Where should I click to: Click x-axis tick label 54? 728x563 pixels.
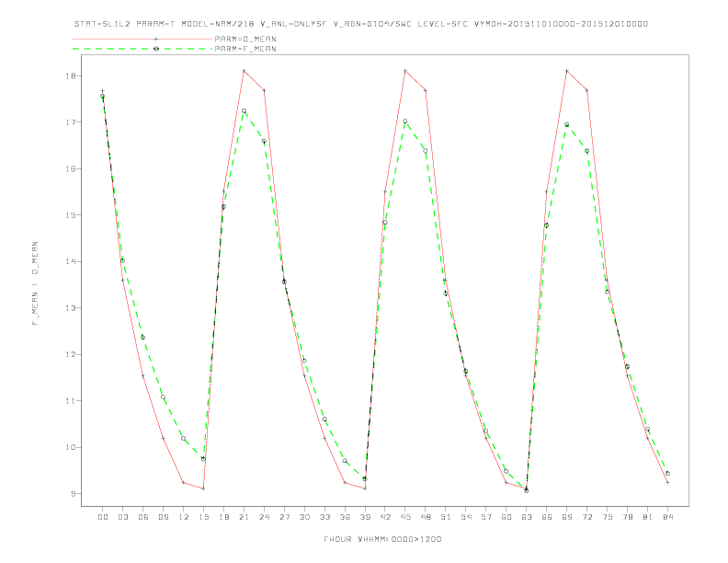click(466, 517)
